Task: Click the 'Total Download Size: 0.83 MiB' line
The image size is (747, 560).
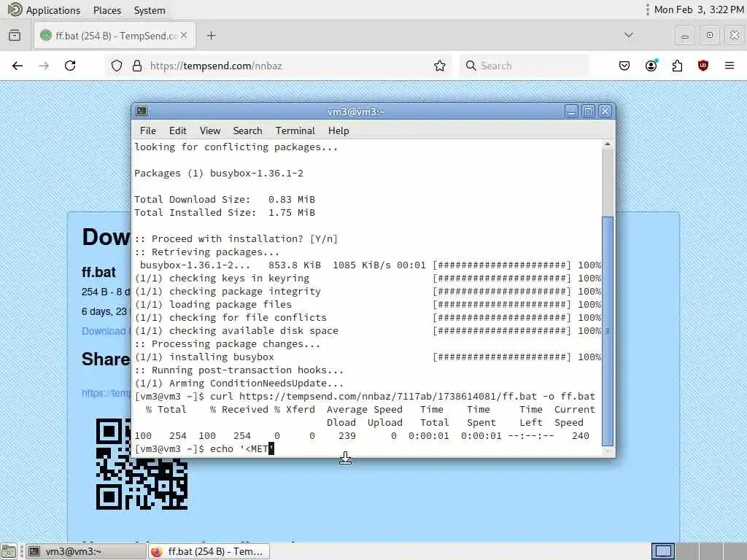Action: point(225,199)
